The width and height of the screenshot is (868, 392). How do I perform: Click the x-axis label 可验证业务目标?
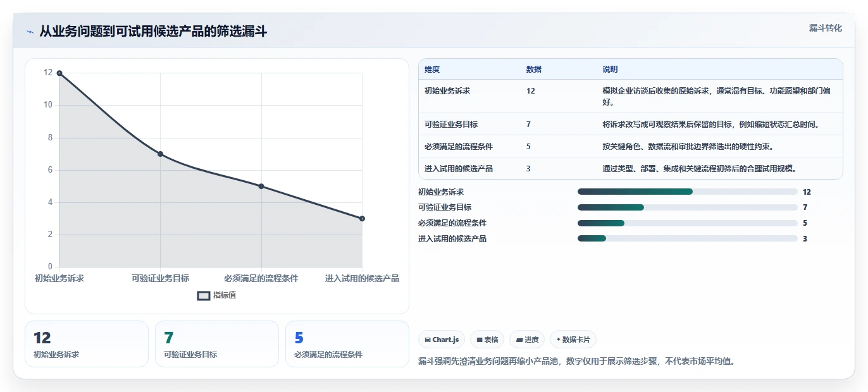(160, 278)
